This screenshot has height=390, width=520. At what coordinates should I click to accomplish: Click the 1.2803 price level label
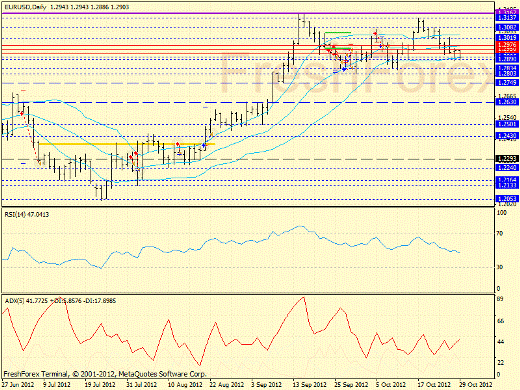[x=507, y=73]
